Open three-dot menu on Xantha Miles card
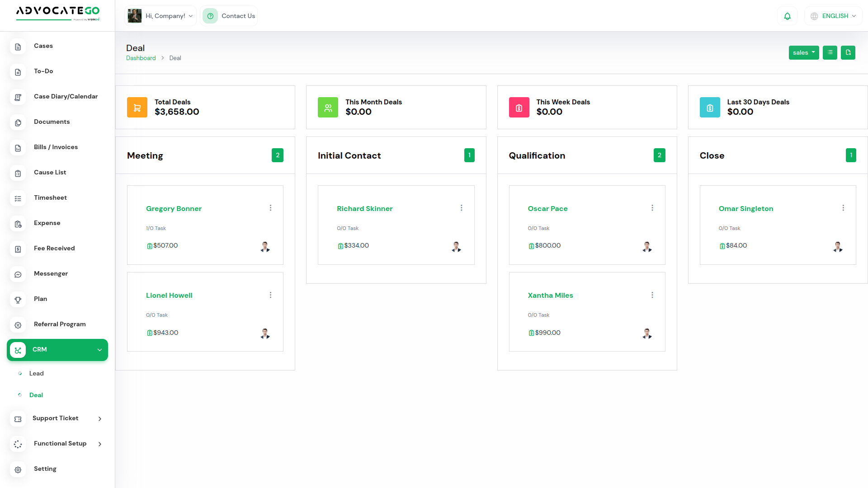Image resolution: width=868 pixels, height=488 pixels. point(652,295)
